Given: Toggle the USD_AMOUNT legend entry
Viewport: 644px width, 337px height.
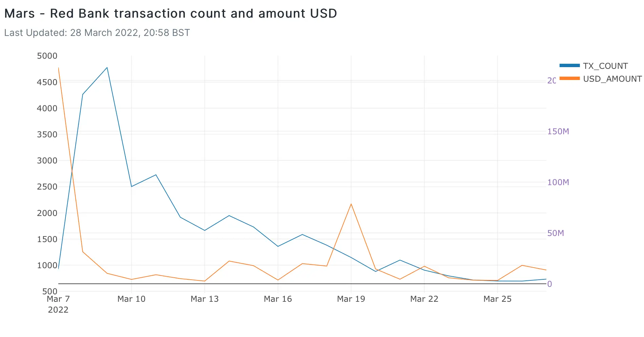Looking at the screenshot, I should 612,79.
